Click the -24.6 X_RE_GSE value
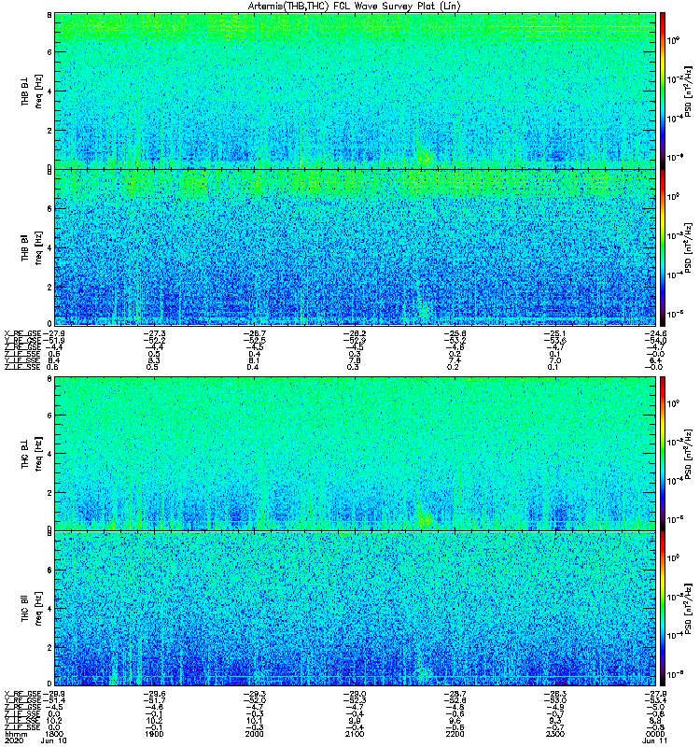Screen dimensions: 700x747 tap(655, 333)
